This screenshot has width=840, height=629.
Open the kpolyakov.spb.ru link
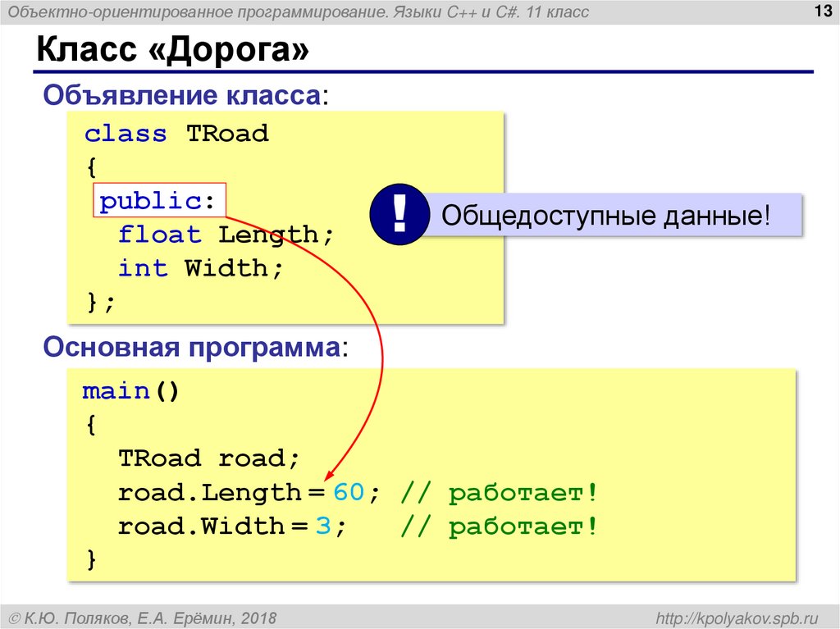[x=737, y=618]
